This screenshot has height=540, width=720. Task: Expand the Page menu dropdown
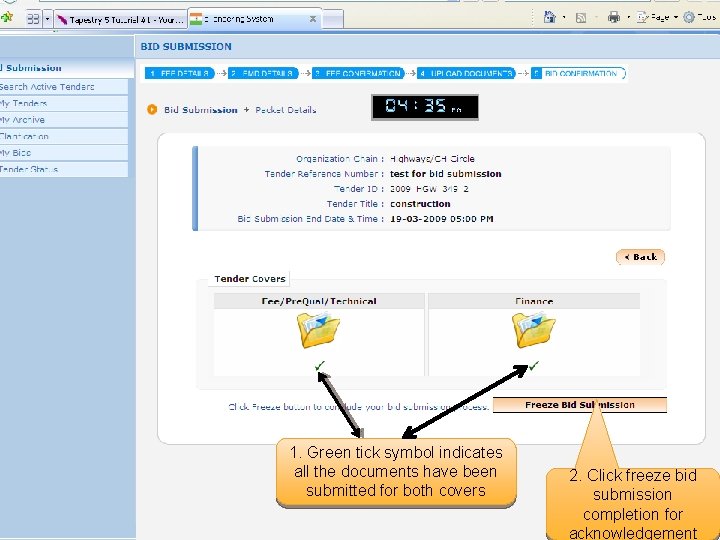(676, 17)
